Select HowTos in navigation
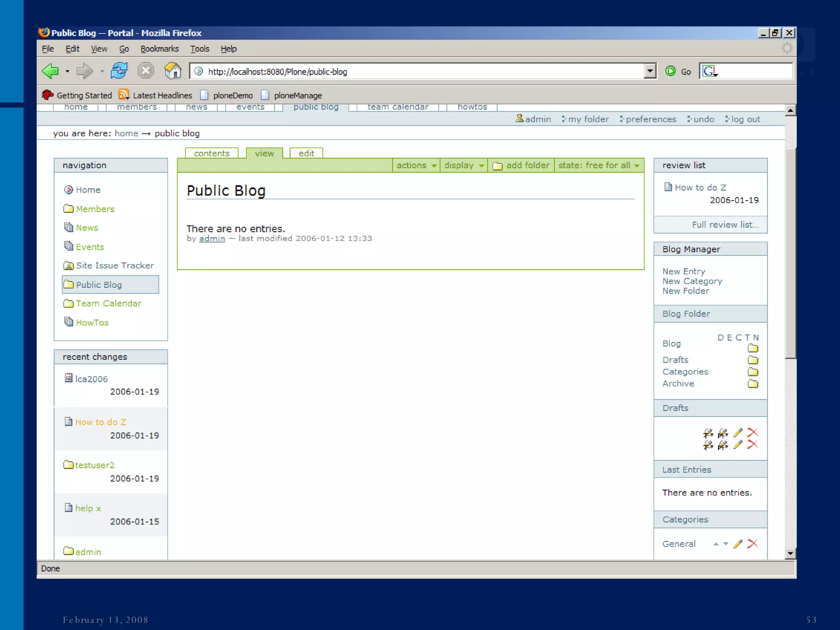This screenshot has width=840, height=630. 92,322
